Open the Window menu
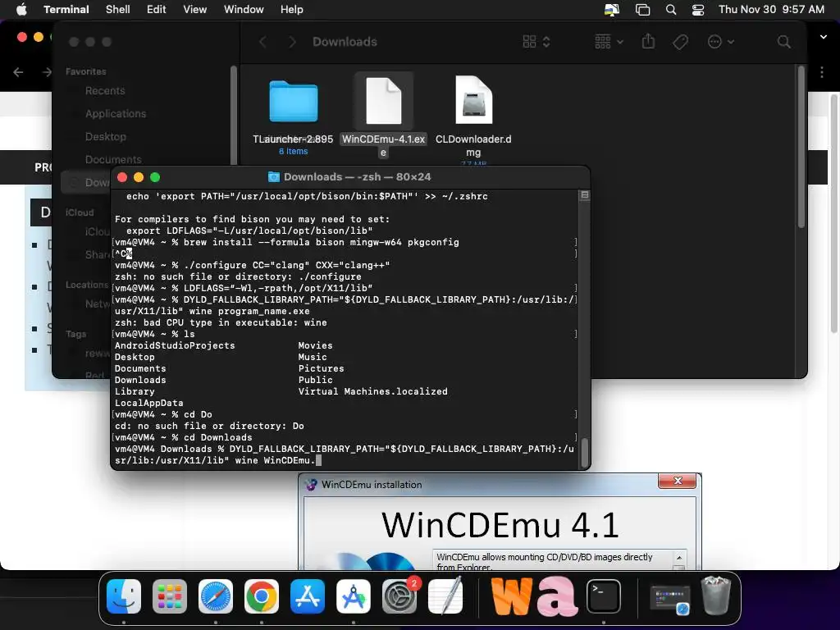Viewport: 840px width, 630px height. pyautogui.click(x=243, y=9)
